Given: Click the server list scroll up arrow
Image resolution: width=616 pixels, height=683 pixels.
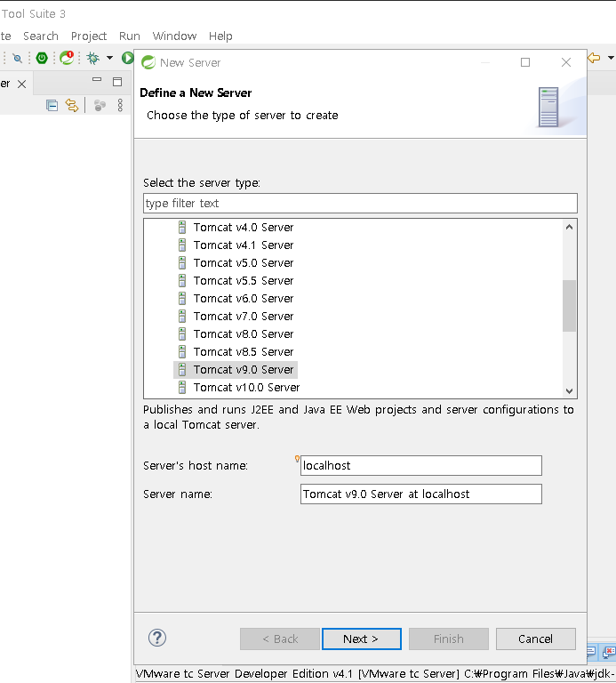Looking at the screenshot, I should (569, 227).
